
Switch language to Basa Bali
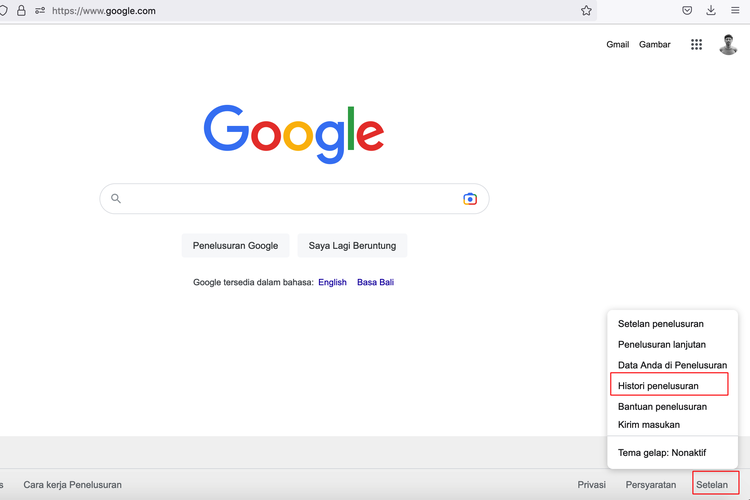coord(375,282)
